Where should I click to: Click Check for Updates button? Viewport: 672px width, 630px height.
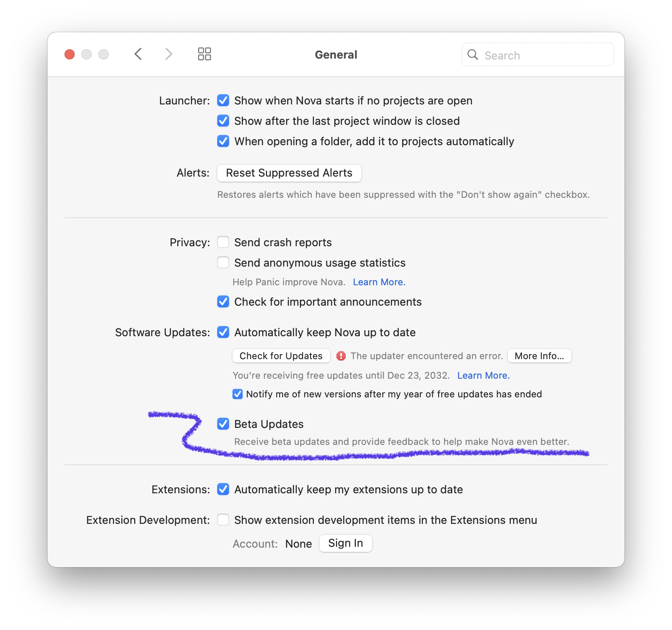[281, 356]
